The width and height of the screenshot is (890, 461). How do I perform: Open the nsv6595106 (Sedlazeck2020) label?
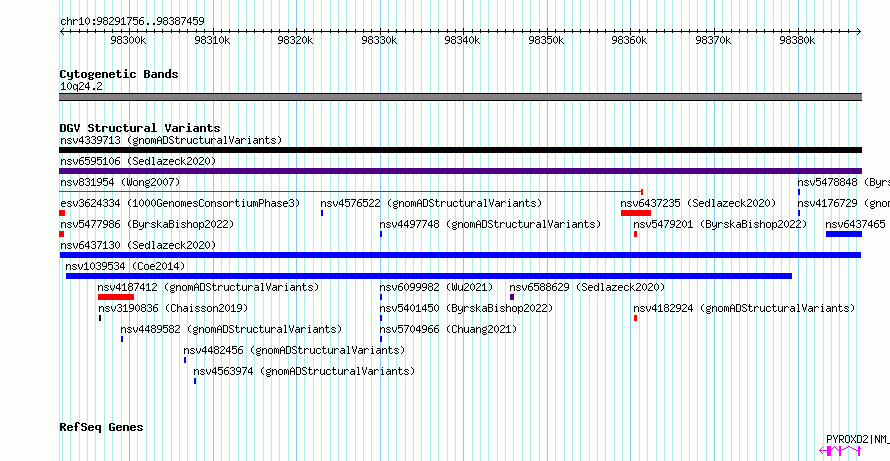(138, 161)
